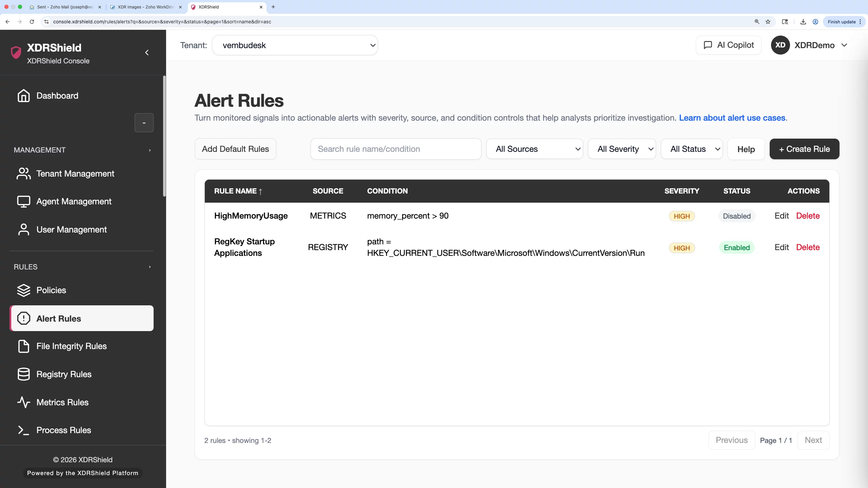Open the Tenant vembudesk dropdown

point(295,45)
